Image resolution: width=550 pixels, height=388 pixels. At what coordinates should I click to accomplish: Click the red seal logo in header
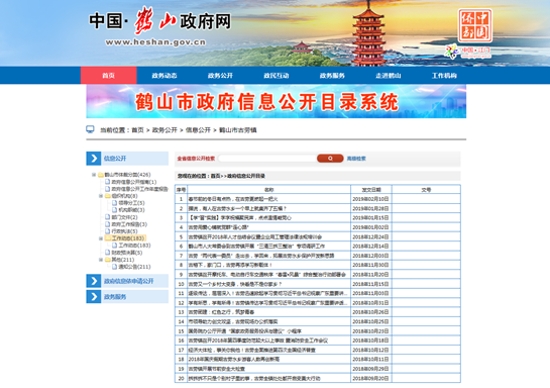click(x=475, y=26)
